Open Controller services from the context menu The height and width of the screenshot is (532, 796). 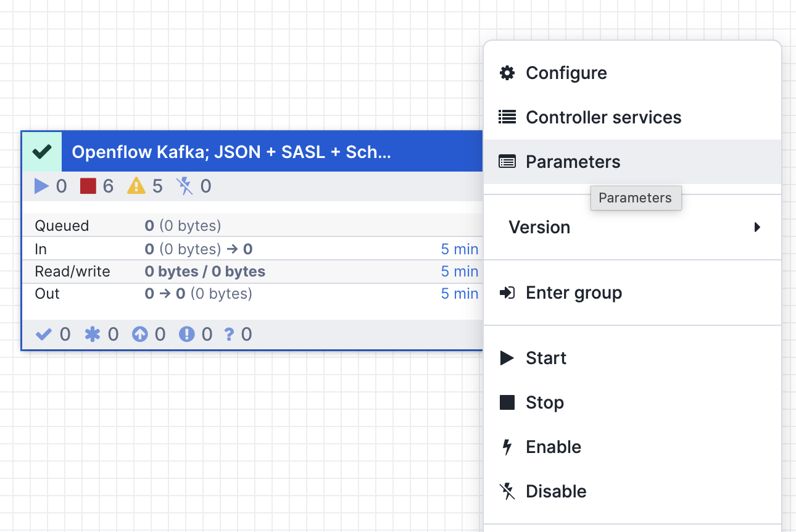(632, 117)
